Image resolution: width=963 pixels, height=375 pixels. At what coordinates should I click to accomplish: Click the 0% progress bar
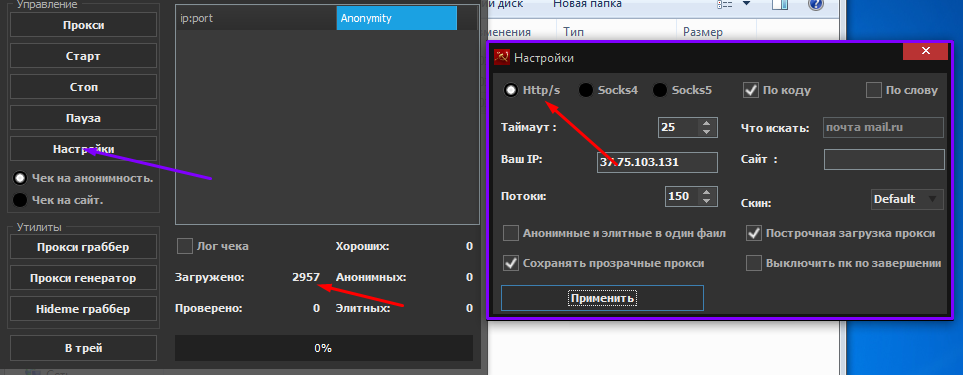(x=324, y=348)
